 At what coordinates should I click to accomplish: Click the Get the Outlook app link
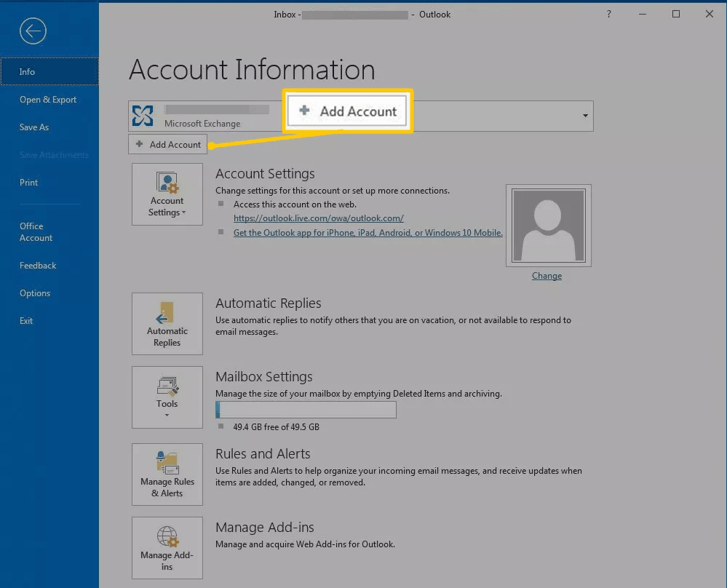click(x=368, y=233)
